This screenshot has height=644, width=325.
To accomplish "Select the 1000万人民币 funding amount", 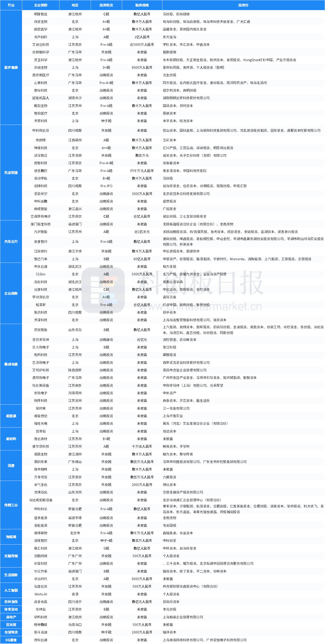I will [142, 632].
